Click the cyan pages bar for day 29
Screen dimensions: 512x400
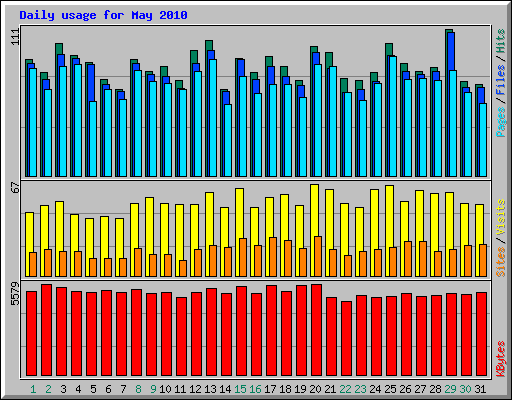point(453,123)
